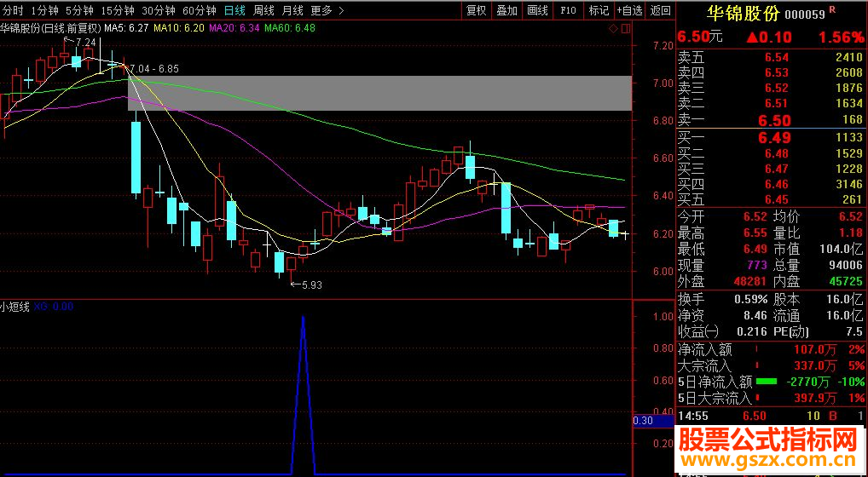The width and height of the screenshot is (868, 477).
Task: Click the 卖四 6.53 order row
Action: point(771,72)
